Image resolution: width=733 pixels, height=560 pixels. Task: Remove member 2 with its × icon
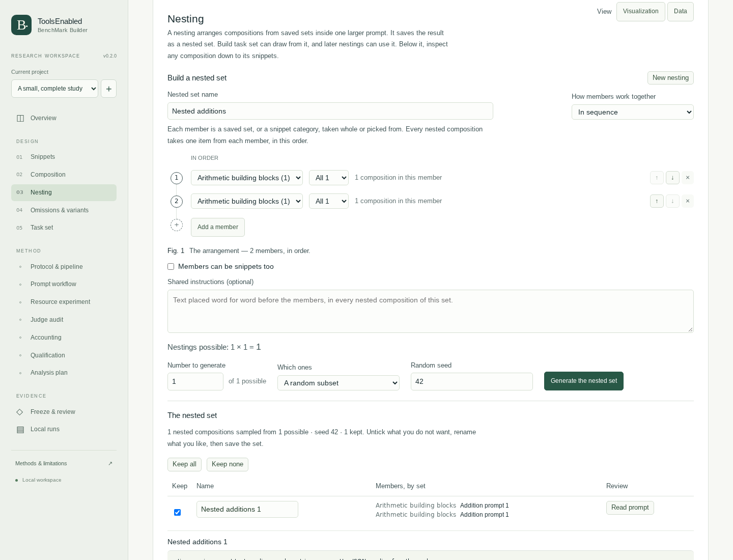[688, 201]
